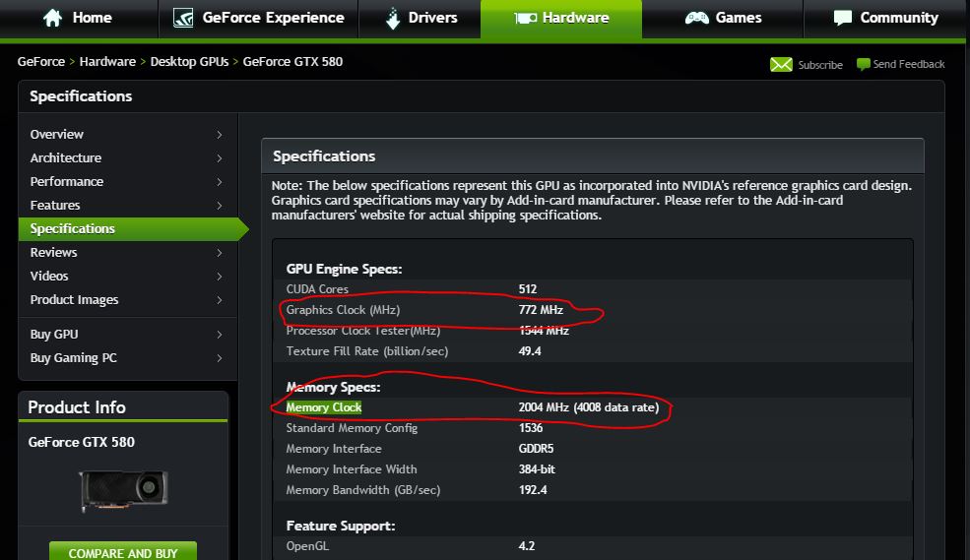Click the GeForce Experience logo icon
Screen dimensions: 970x560
183,18
